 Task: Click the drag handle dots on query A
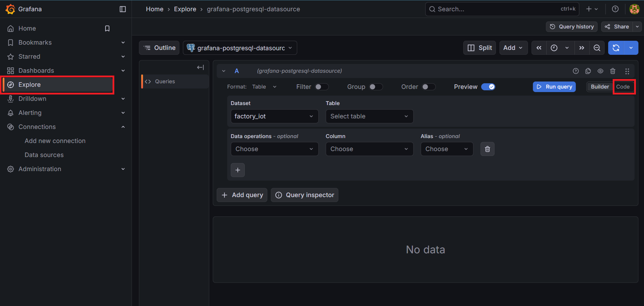click(x=627, y=71)
